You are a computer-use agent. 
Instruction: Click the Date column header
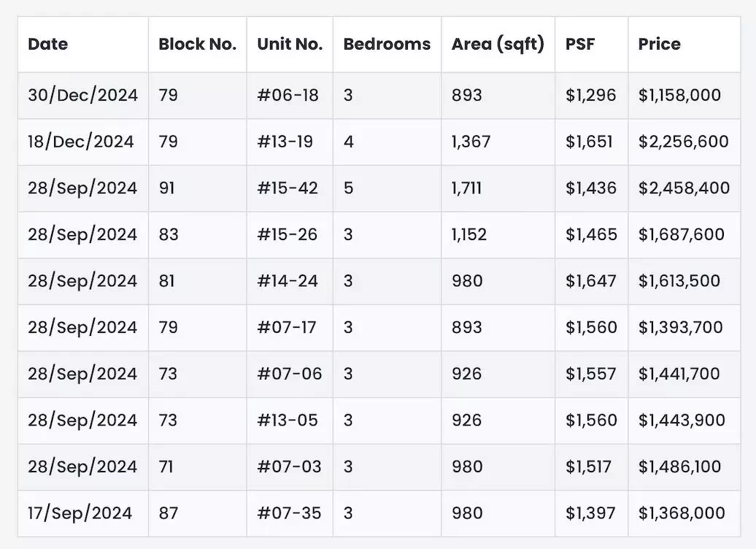click(x=83, y=45)
